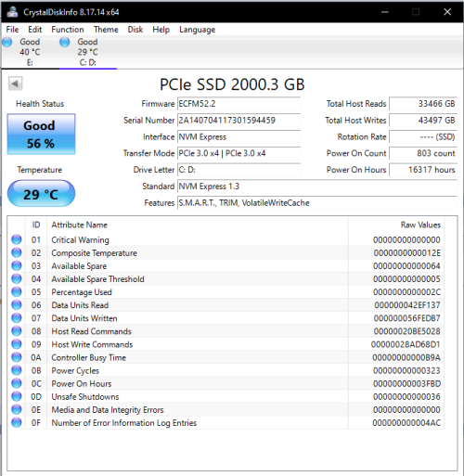Click status orb for Number of Error Information Log Entries

[x=17, y=422]
